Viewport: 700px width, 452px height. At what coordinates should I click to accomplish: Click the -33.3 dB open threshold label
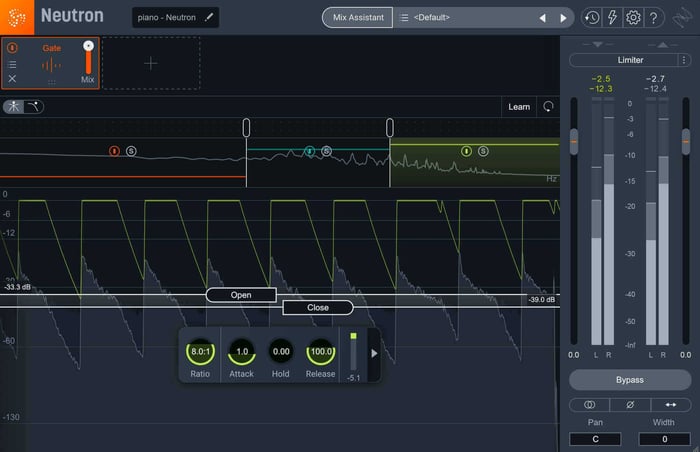[x=17, y=287]
